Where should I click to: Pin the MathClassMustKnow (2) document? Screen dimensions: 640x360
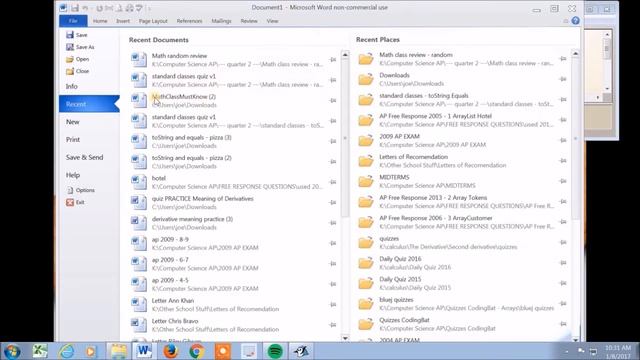[333, 100]
